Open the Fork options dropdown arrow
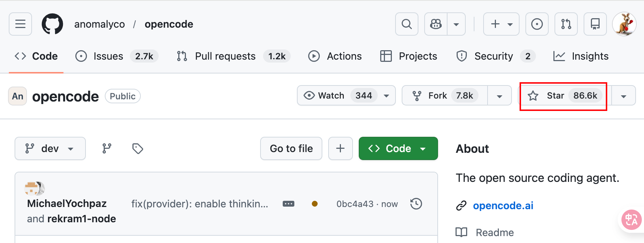 coord(500,96)
